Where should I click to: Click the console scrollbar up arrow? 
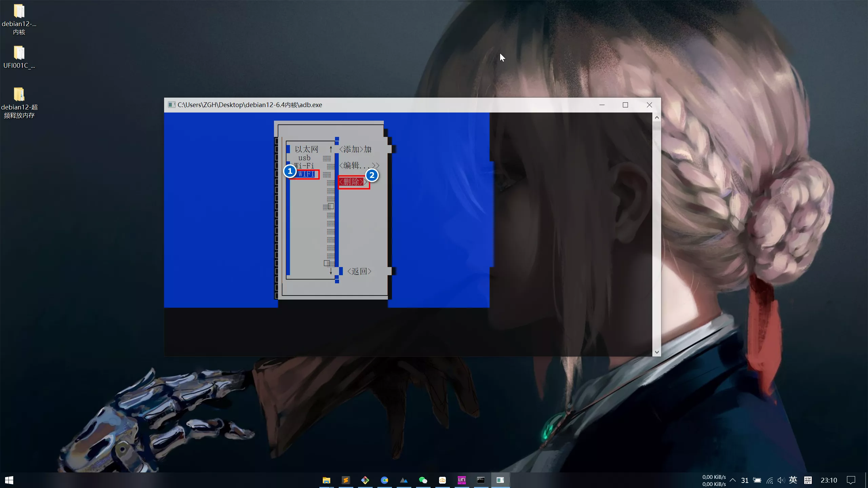pos(657,117)
